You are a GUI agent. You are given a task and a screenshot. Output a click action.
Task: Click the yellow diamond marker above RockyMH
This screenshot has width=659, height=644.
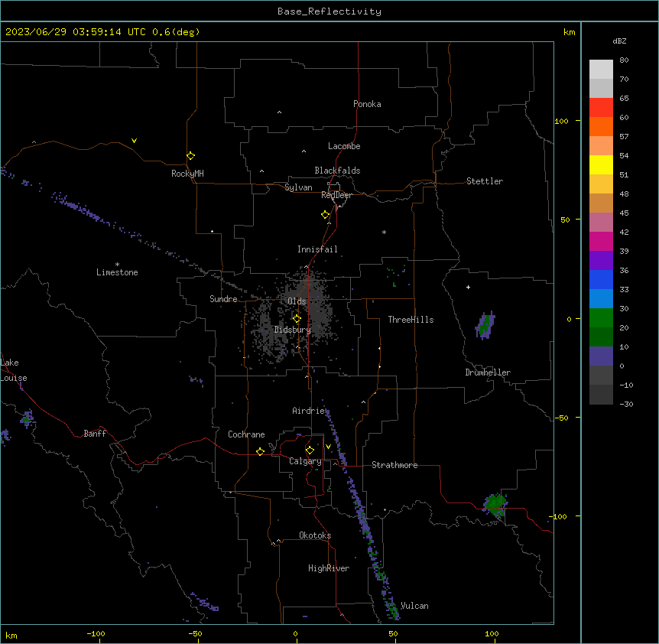point(191,156)
